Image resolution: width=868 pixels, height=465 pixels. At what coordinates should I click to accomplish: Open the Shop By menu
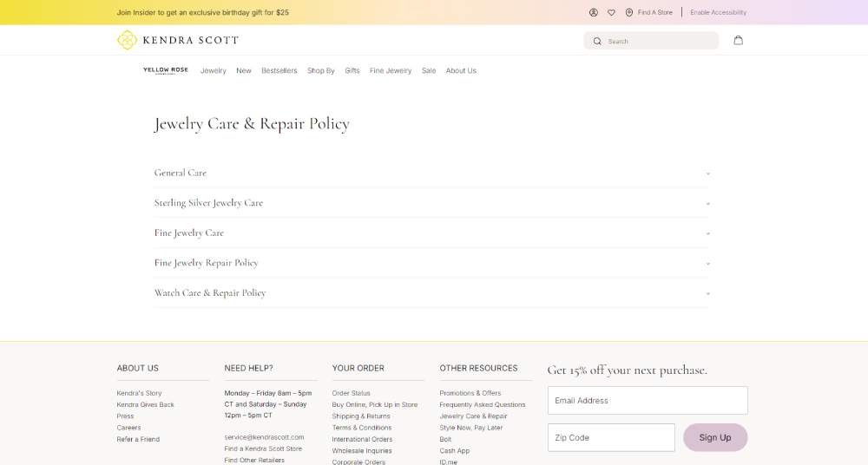click(x=320, y=71)
